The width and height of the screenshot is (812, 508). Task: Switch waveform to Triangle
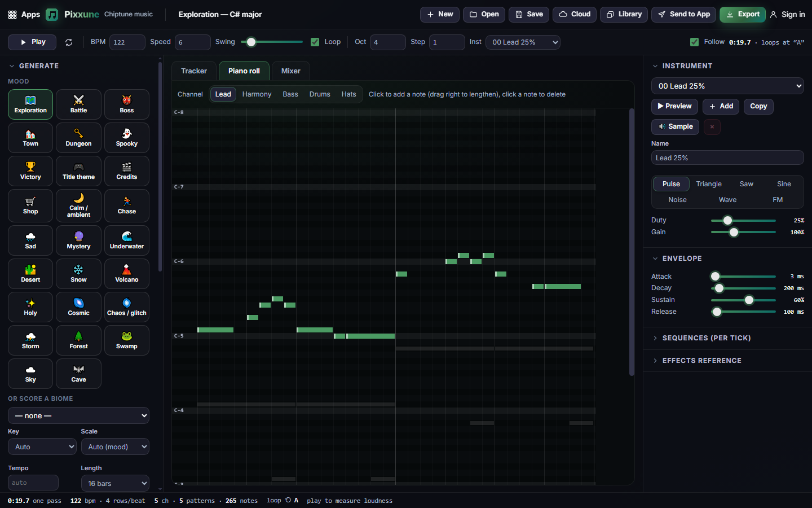(709, 184)
